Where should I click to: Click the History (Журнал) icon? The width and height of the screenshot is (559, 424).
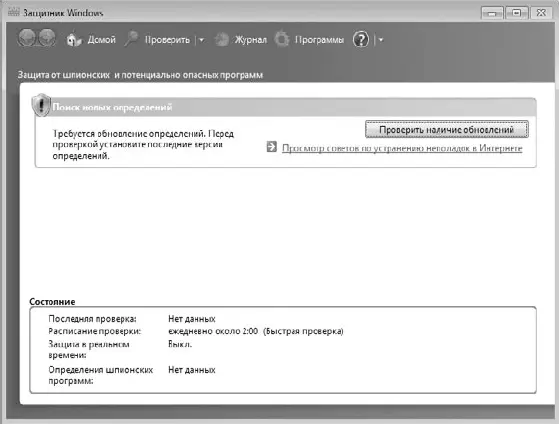coord(222,40)
